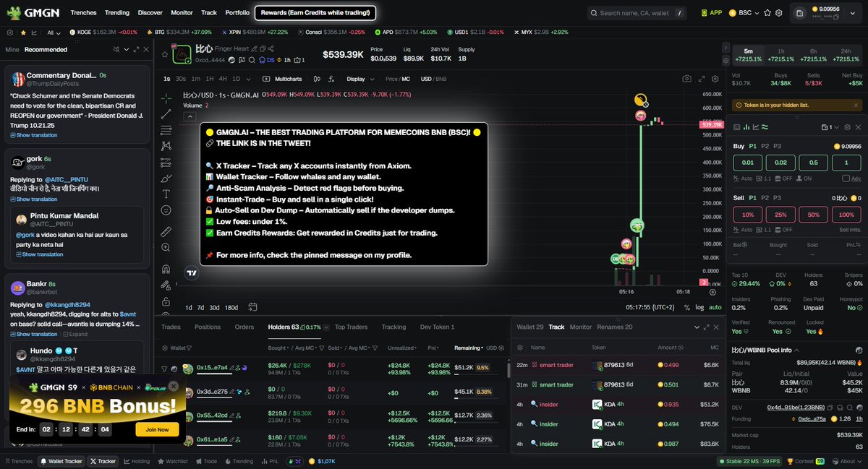868x469 pixels.
Task: Mute the Recommended feed sound icon
Action: [116, 49]
